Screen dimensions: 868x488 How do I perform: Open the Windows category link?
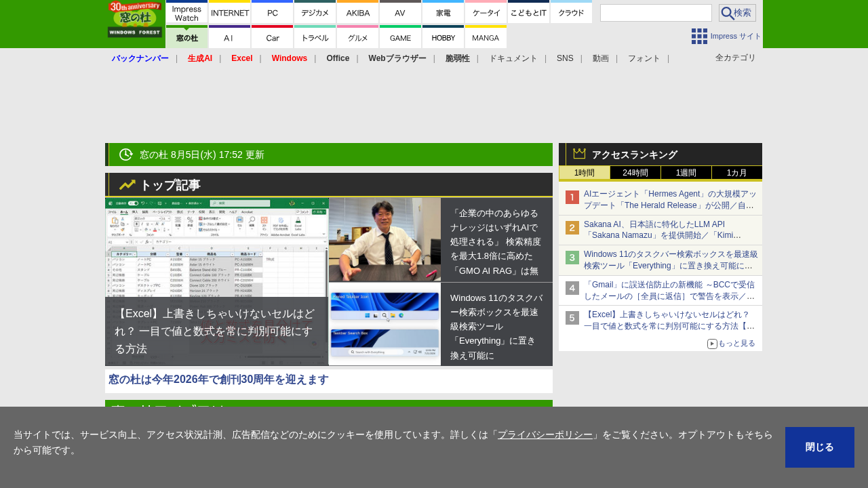[290, 58]
